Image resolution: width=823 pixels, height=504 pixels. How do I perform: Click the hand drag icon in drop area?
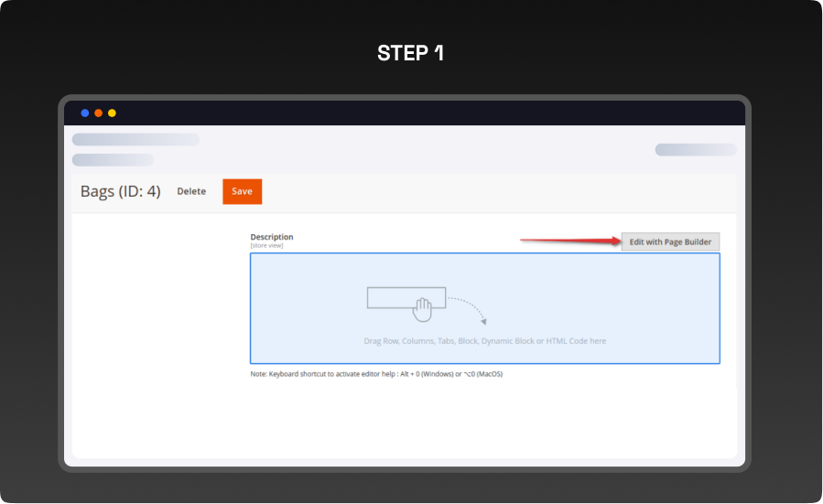pos(422,309)
